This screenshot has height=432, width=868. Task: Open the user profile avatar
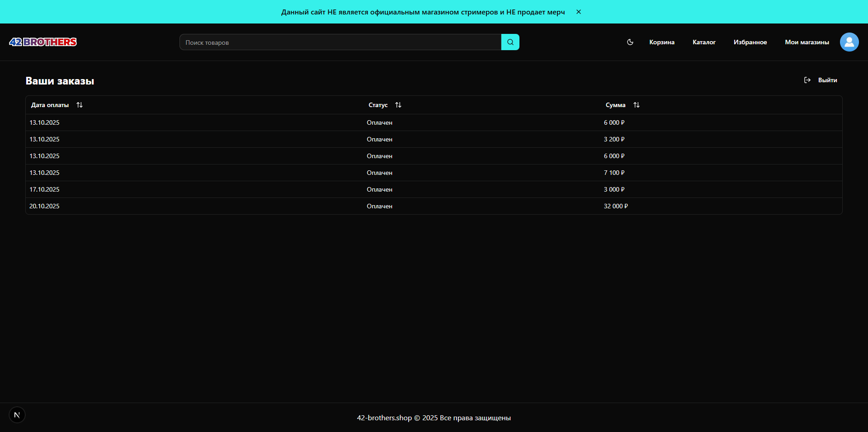[849, 42]
